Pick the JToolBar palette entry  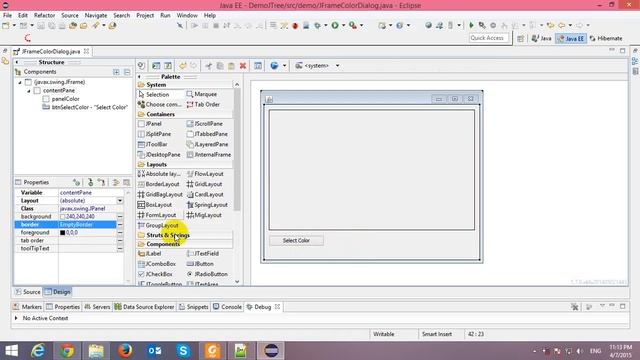point(153,144)
